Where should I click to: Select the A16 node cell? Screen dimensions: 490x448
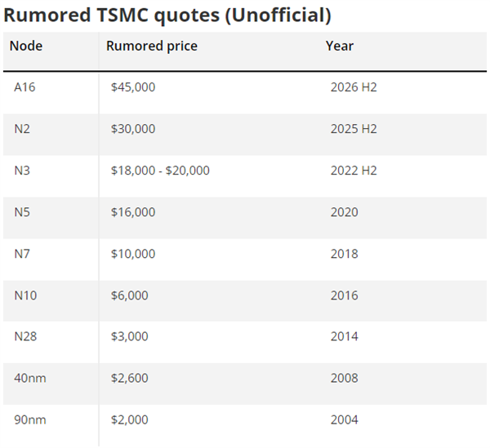[x=25, y=87]
